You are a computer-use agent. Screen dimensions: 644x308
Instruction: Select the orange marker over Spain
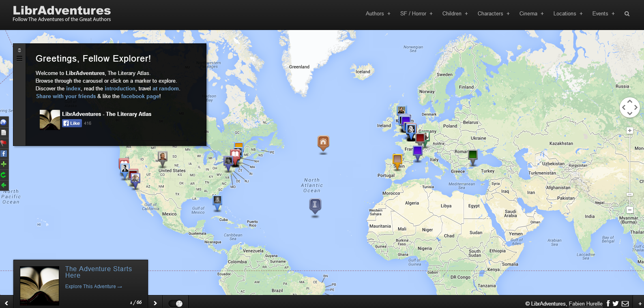(397, 160)
